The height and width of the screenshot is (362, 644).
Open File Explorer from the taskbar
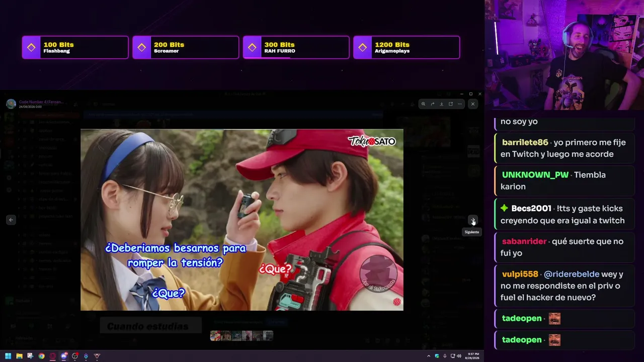coord(19,356)
